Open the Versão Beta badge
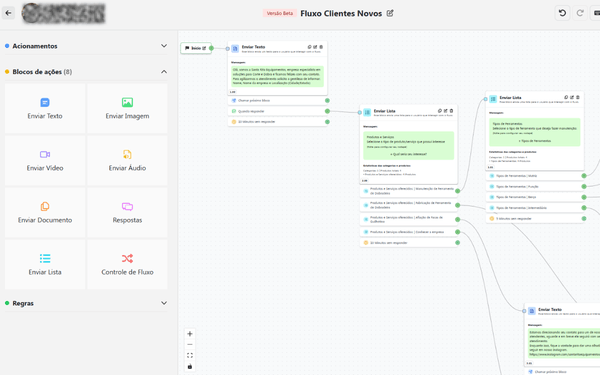 click(x=280, y=13)
